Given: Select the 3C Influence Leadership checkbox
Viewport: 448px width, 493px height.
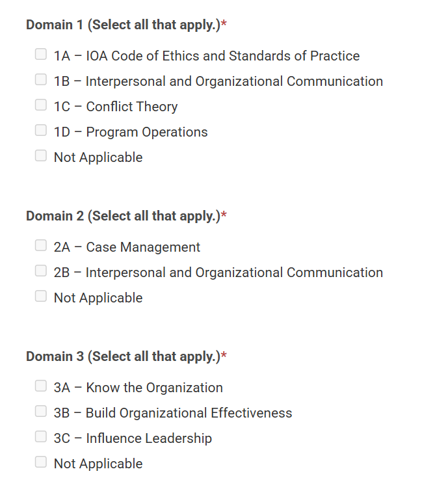Looking at the screenshot, I should pyautogui.click(x=41, y=436).
